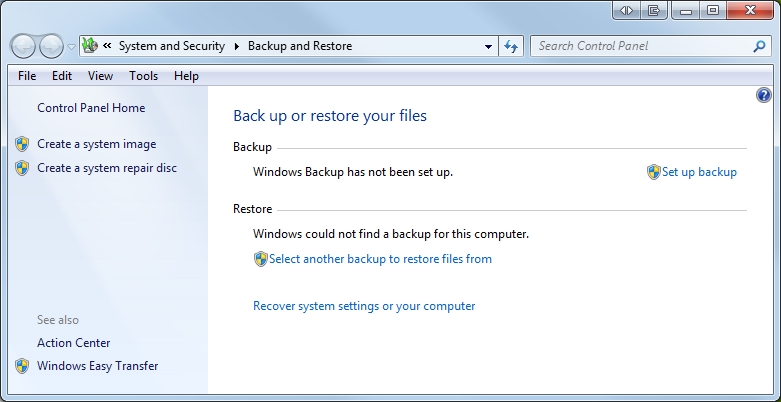This screenshot has width=781, height=402.
Task: Select another backup to restore files from
Action: 381,259
